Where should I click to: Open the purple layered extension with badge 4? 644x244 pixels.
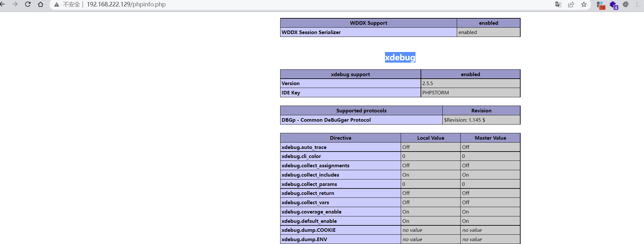coord(614,5)
